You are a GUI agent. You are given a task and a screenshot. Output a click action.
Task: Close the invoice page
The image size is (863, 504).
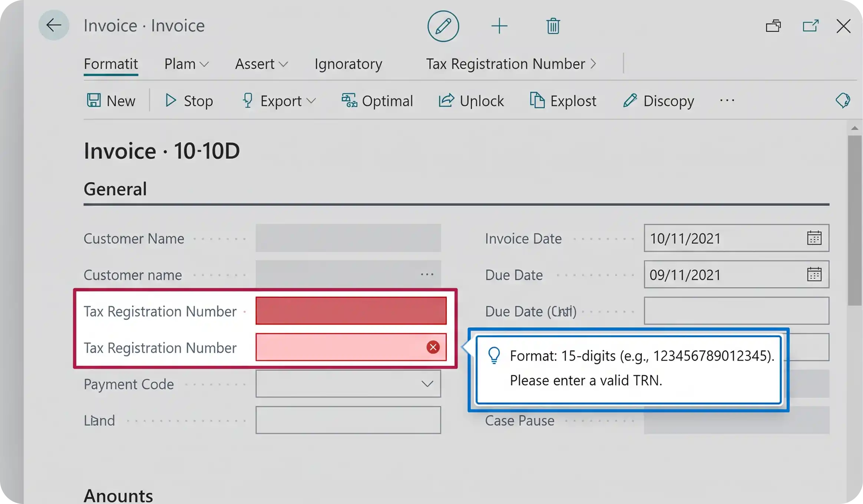[x=843, y=26]
